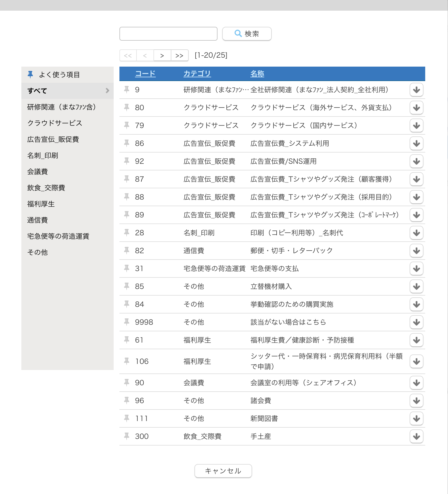Select 福利厚生 category in sidebar

(41, 204)
